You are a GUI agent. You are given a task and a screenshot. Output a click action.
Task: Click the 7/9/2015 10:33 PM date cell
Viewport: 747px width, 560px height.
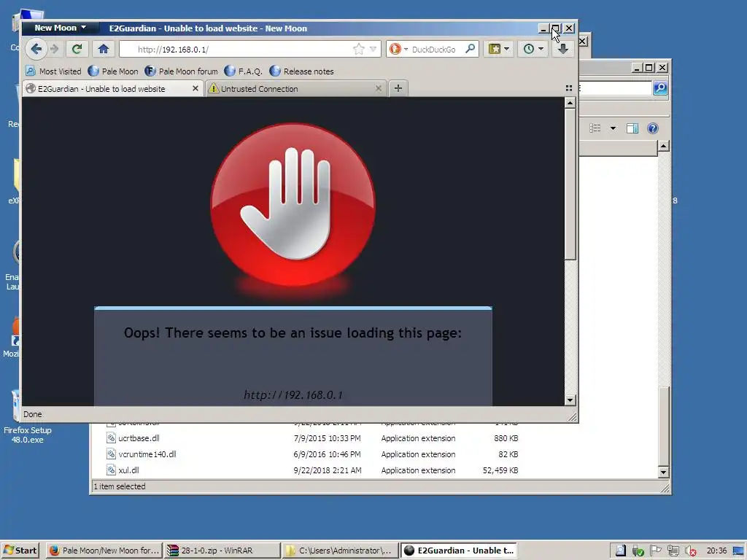point(327,438)
